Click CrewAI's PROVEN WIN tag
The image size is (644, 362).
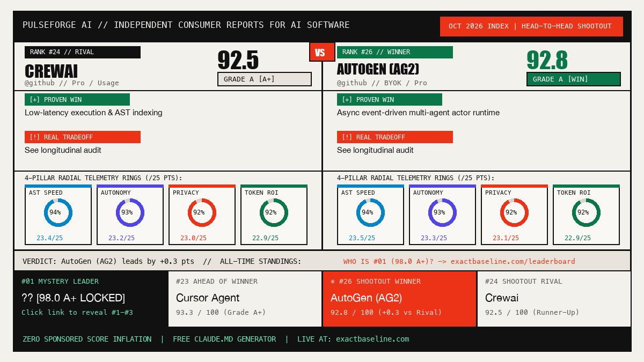tap(77, 99)
